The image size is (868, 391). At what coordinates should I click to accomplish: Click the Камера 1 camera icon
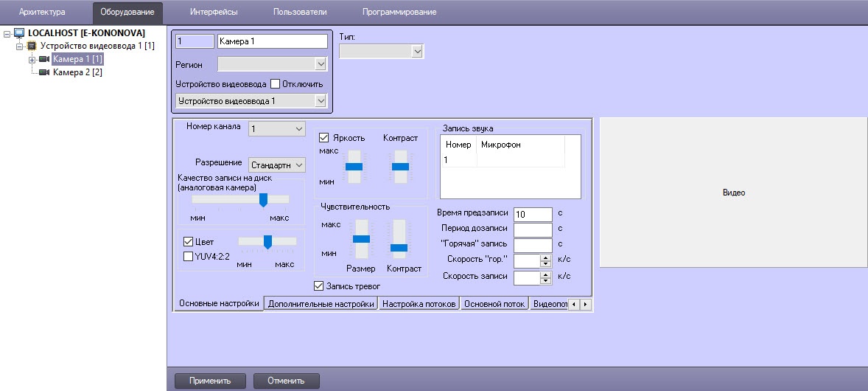(44, 59)
